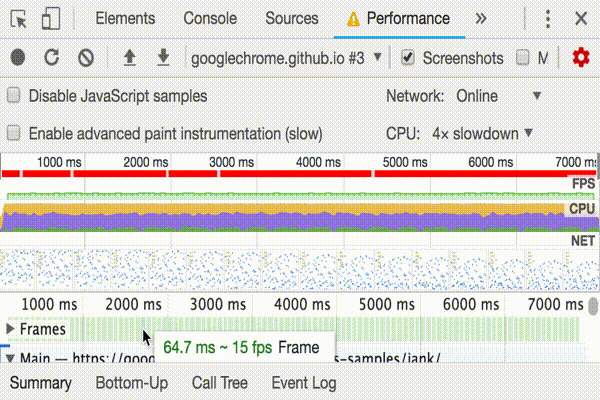
Task: Close DevTools with the X icon
Action: (x=581, y=18)
